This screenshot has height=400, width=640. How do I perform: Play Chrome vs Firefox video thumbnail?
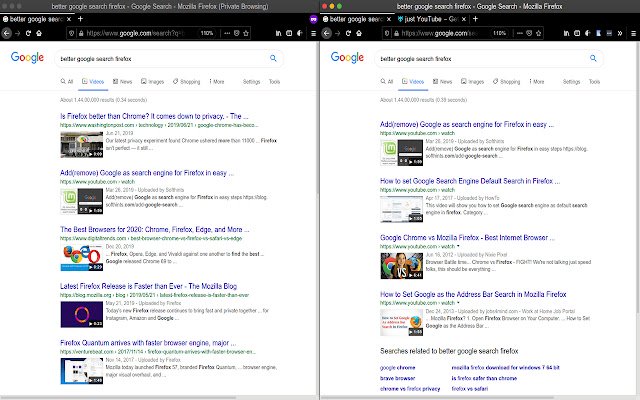coord(402,266)
